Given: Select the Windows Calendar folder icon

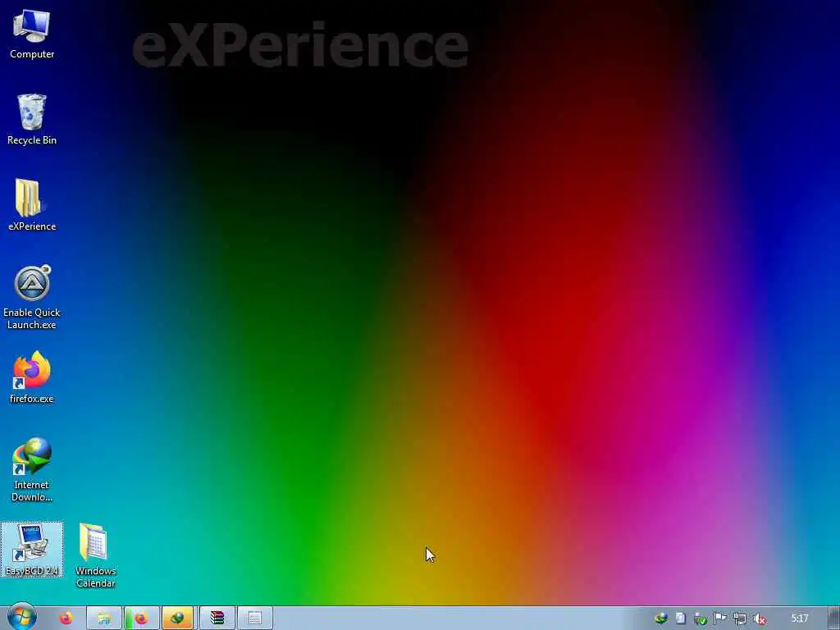Looking at the screenshot, I should [x=95, y=556].
